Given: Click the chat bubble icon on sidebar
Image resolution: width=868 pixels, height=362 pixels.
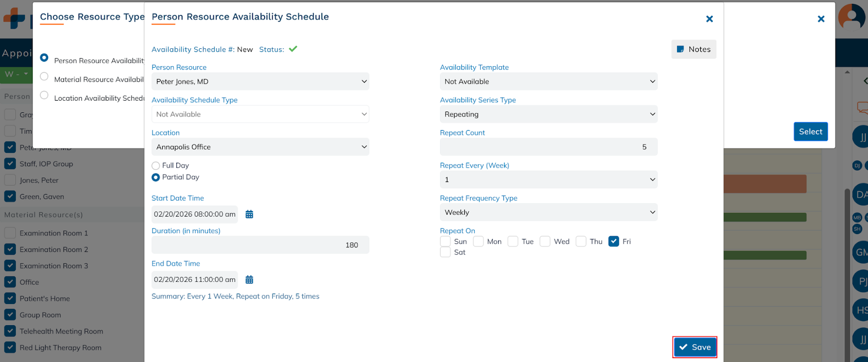Looking at the screenshot, I should pyautogui.click(x=862, y=107).
